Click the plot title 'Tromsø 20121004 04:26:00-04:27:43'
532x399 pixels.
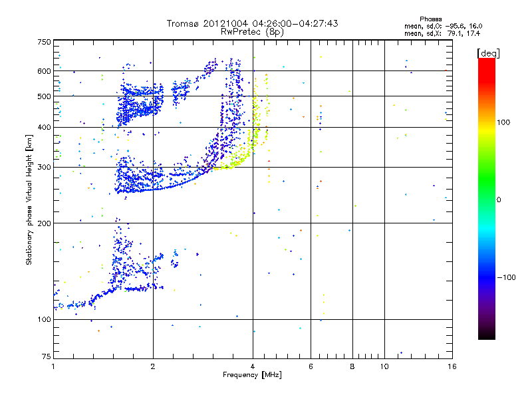pyautogui.click(x=252, y=23)
